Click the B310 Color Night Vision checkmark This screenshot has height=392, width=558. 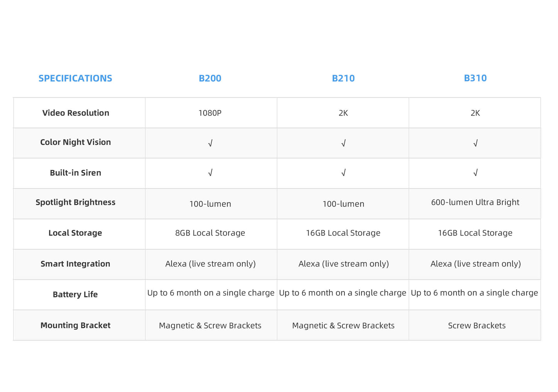tap(475, 143)
